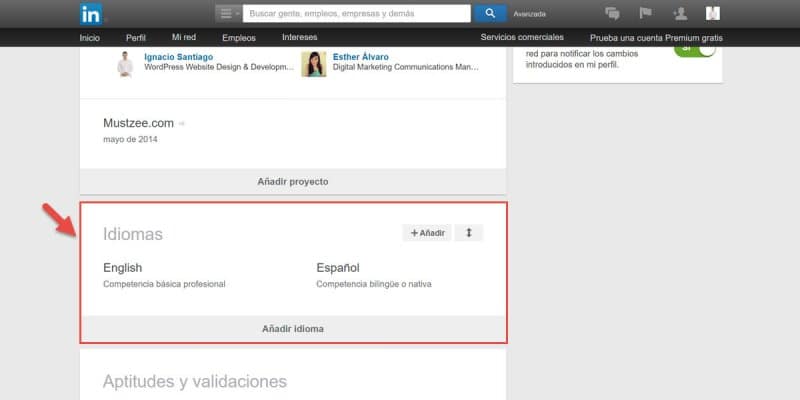Open the search category dropdown

click(x=228, y=14)
